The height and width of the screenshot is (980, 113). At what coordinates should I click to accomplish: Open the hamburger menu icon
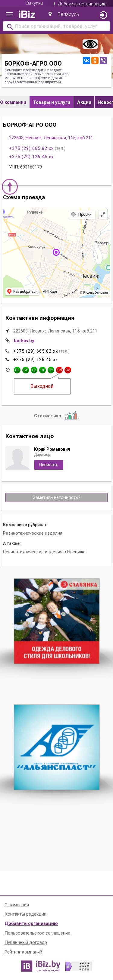click(x=10, y=14)
